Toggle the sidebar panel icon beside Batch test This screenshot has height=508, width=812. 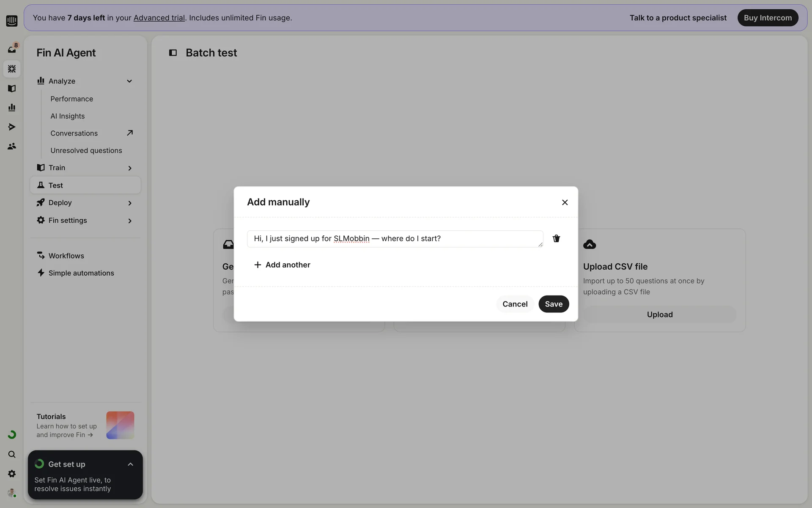pos(173,53)
